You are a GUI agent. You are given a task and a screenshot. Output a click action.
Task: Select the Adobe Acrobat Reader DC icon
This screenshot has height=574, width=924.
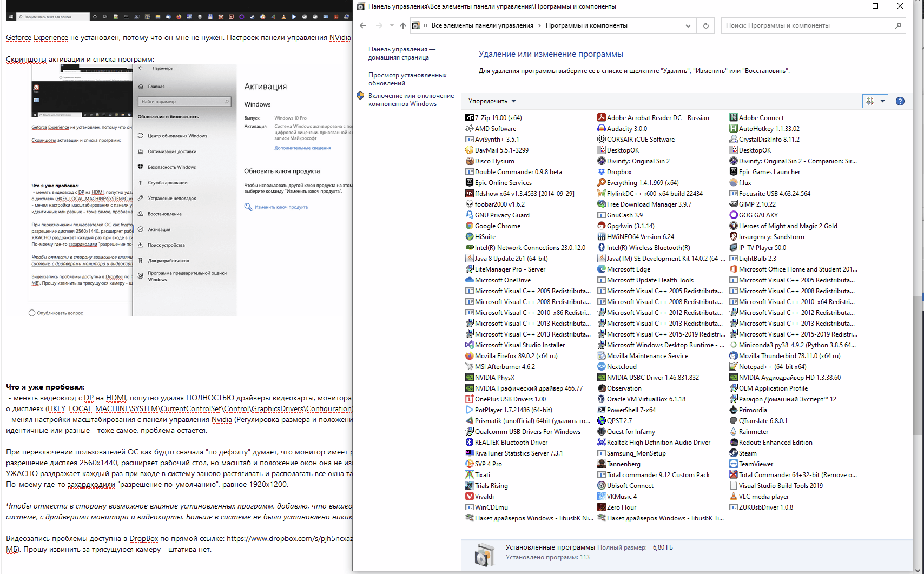pyautogui.click(x=602, y=118)
